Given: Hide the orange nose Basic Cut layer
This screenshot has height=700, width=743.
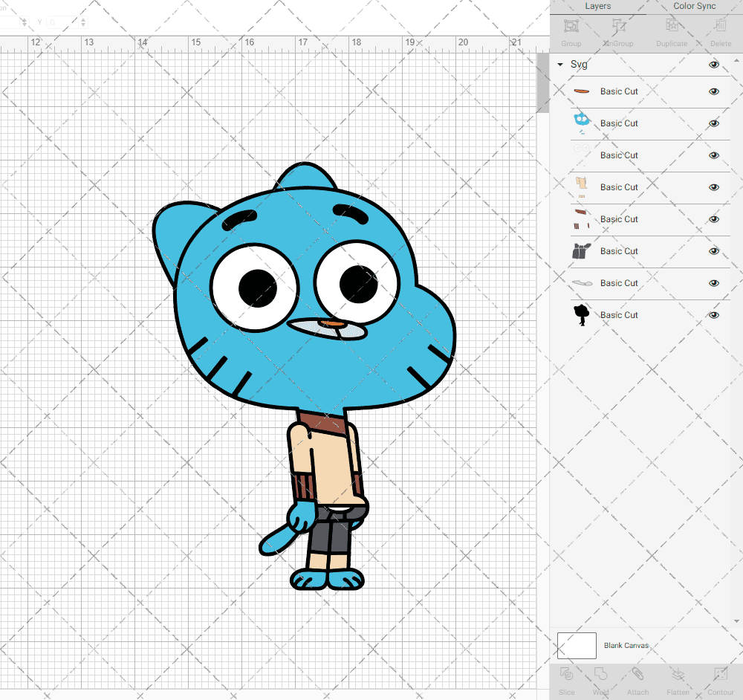Looking at the screenshot, I should [713, 91].
